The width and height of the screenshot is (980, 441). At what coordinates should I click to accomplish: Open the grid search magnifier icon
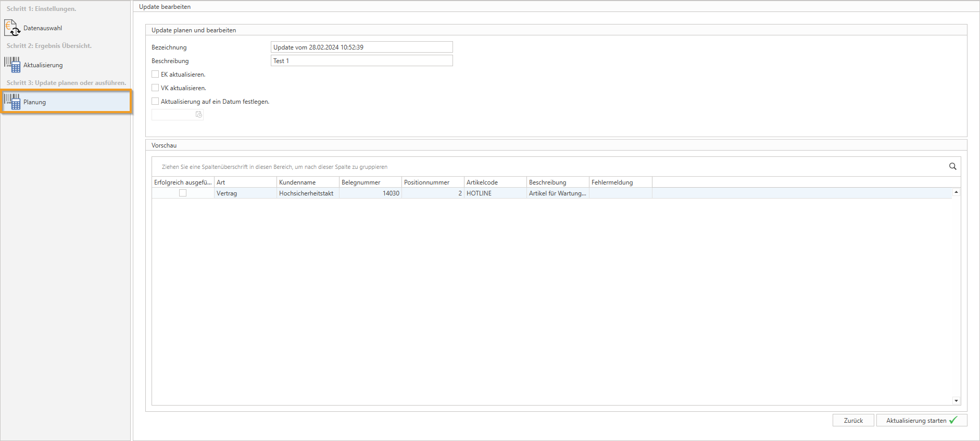point(952,166)
